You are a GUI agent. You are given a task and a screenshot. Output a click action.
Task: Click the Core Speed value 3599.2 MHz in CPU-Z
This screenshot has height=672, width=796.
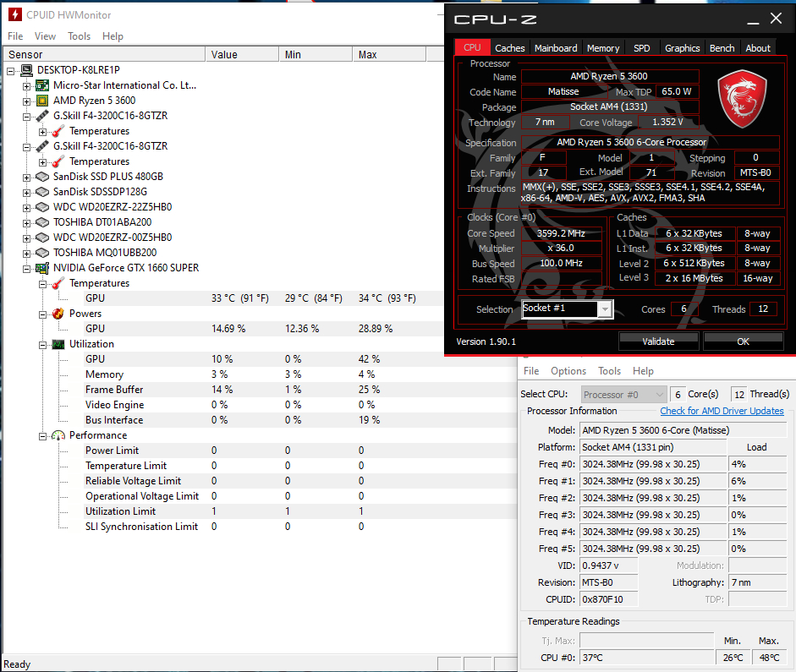[561, 233]
